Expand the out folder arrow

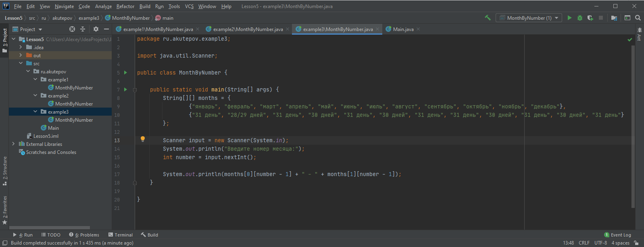(21, 55)
